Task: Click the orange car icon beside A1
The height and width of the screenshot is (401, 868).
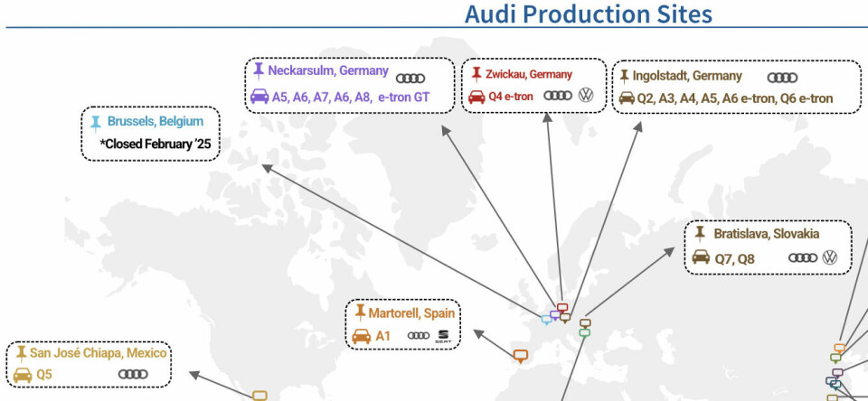Action: (361, 337)
